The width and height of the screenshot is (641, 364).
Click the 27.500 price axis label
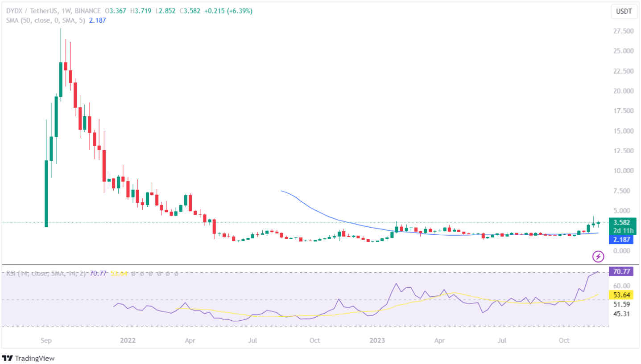623,31
